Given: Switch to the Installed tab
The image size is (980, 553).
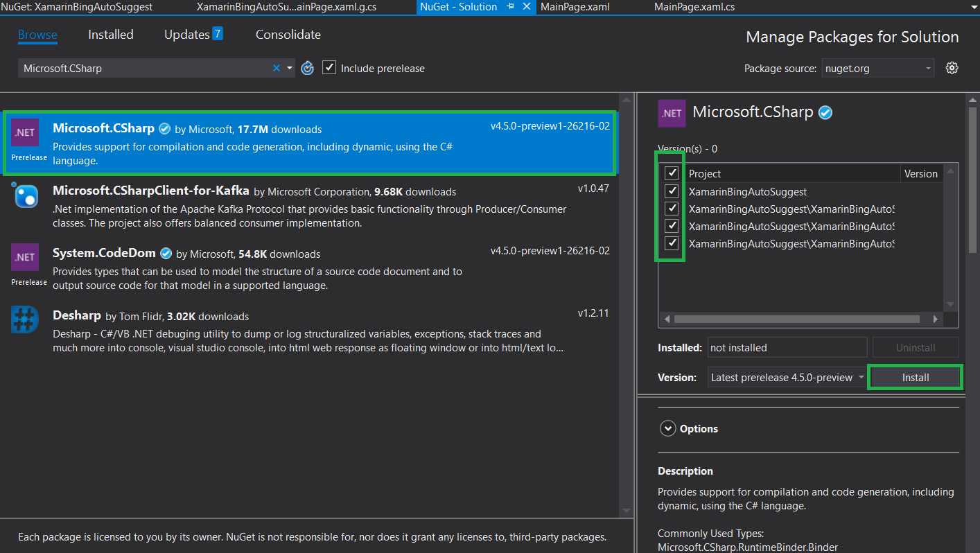Looking at the screenshot, I should 111,35.
